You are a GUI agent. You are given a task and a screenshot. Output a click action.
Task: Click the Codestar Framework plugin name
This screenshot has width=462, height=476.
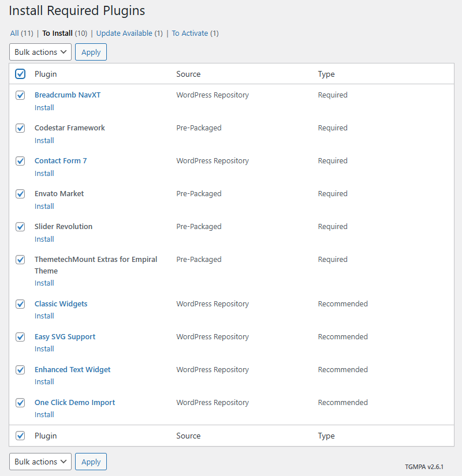tap(70, 128)
